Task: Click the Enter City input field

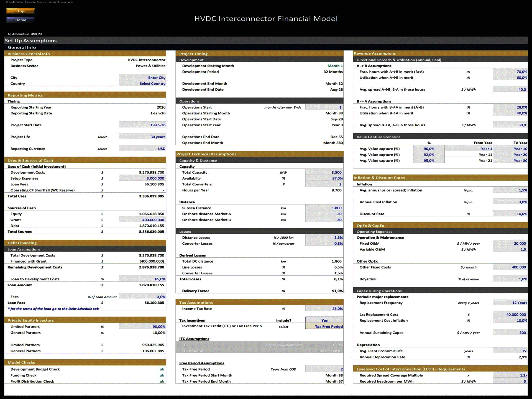Action: (x=142, y=78)
